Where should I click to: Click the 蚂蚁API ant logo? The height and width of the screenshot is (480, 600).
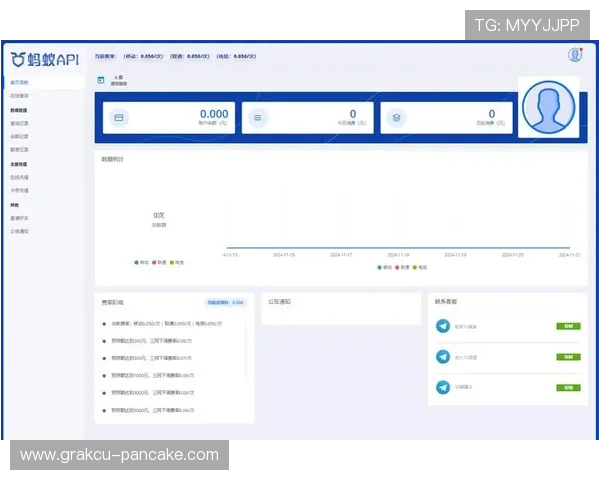(18, 60)
